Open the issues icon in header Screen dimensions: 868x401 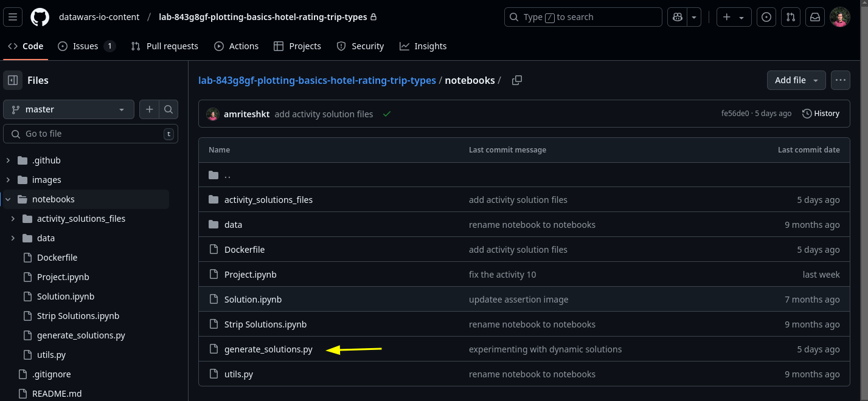click(766, 17)
